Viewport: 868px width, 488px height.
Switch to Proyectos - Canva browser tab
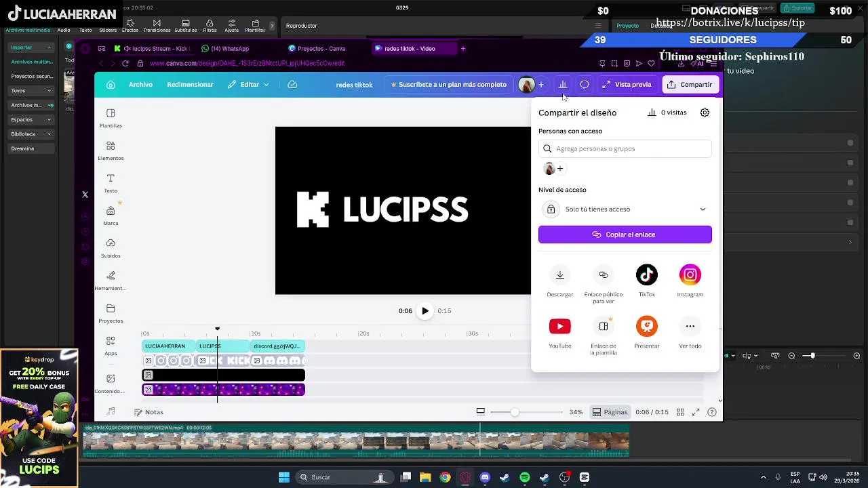321,49
